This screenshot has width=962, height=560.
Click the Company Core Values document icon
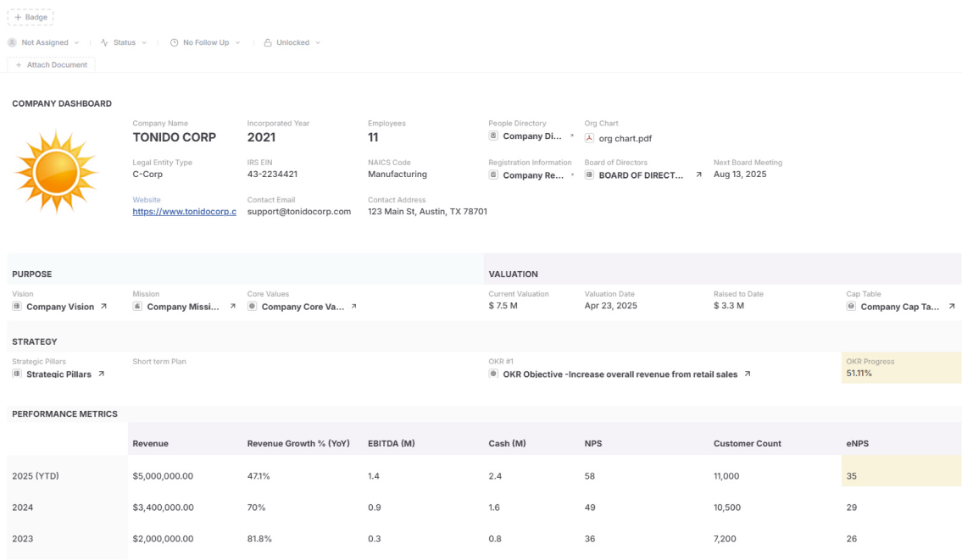click(x=253, y=306)
